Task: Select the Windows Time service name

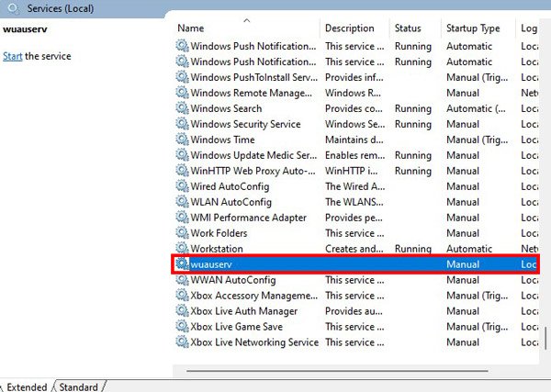Action: coord(222,140)
